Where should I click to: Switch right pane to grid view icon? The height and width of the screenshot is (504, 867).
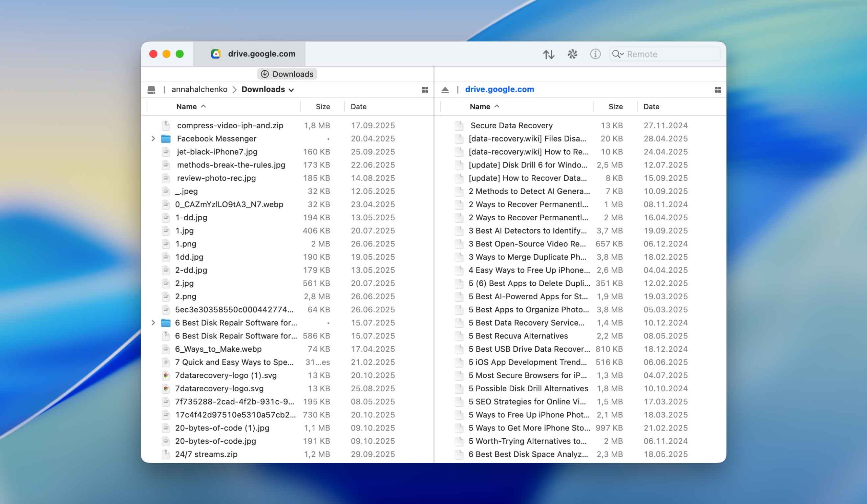pyautogui.click(x=718, y=90)
